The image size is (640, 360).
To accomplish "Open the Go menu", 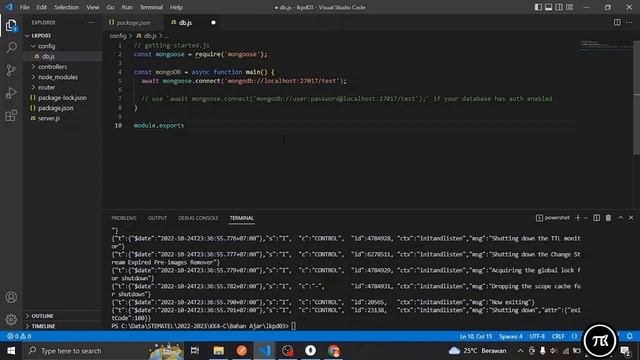I will tap(110, 7).
